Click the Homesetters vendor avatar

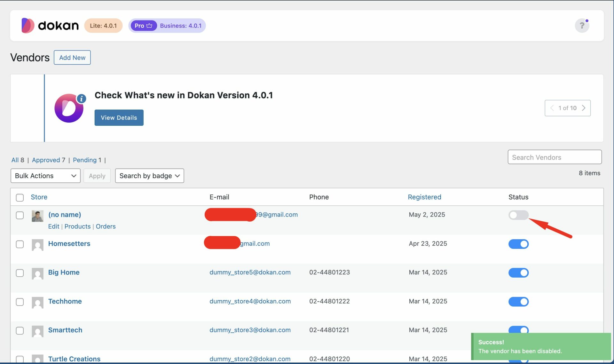click(37, 245)
